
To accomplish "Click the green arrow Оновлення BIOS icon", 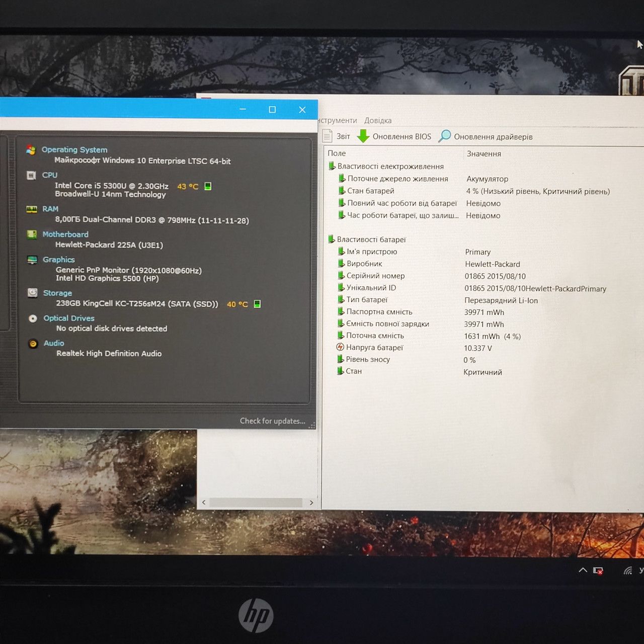I will (x=363, y=136).
